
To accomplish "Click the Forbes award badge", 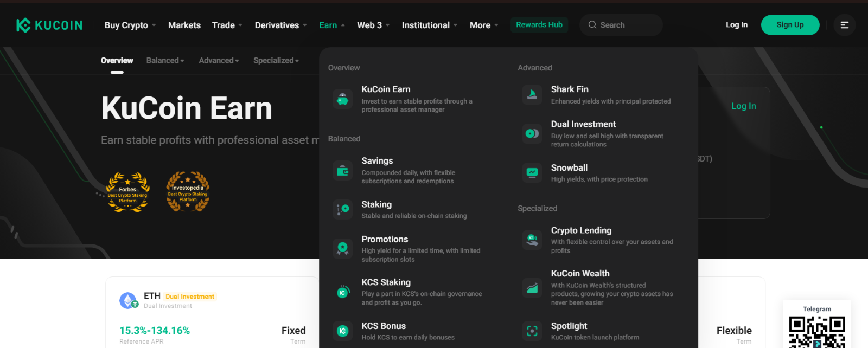I will pyautogui.click(x=127, y=192).
